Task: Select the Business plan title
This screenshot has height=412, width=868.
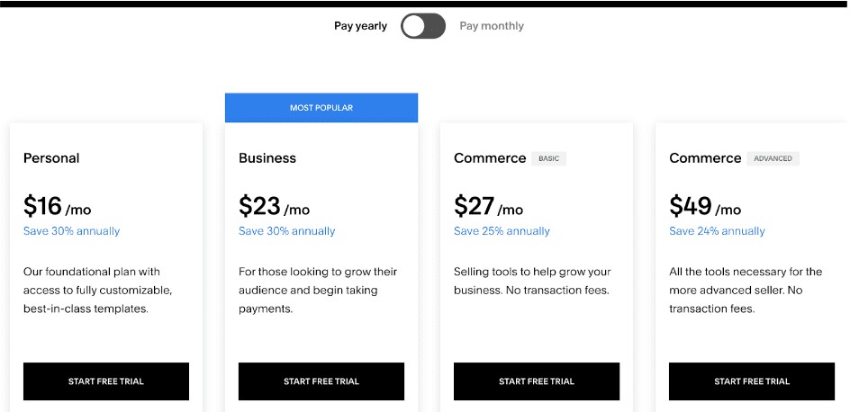Action: [267, 158]
